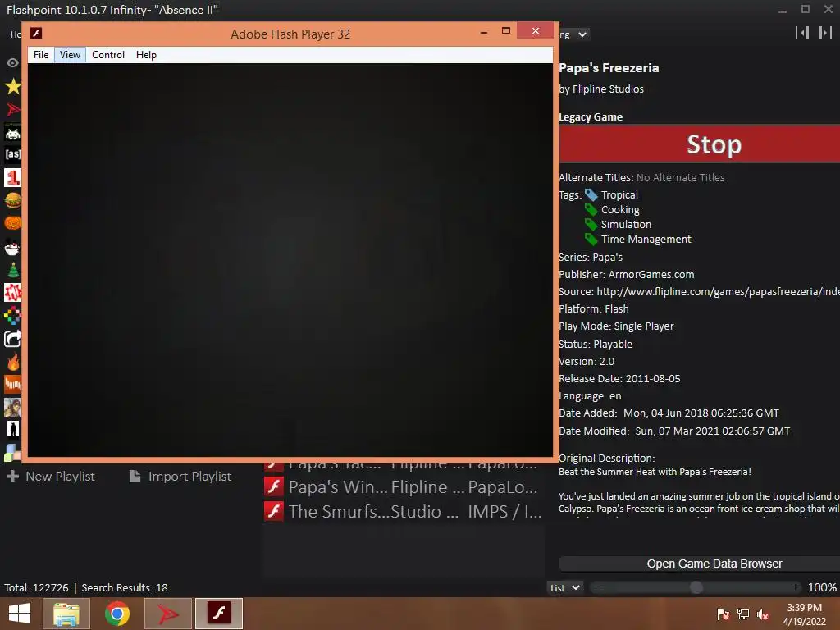The width and height of the screenshot is (840, 630).
Task: Open File Explorer from the taskbar
Action: click(66, 614)
